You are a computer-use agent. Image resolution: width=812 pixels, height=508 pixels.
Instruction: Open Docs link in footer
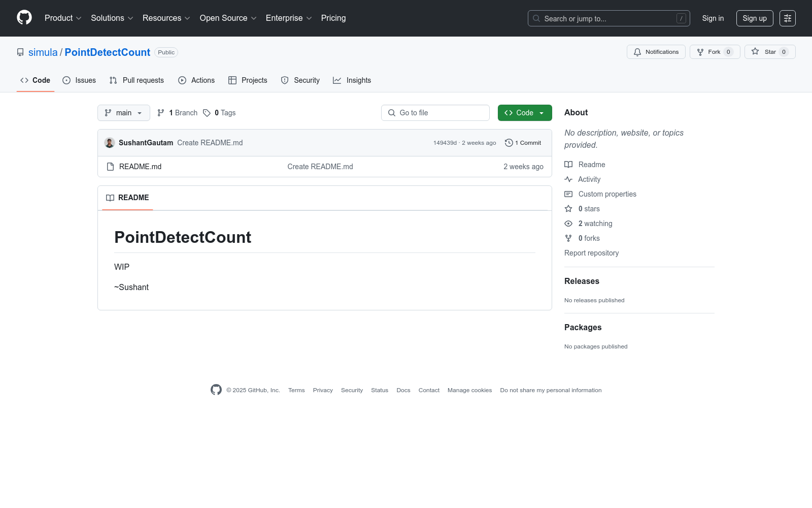point(403,390)
